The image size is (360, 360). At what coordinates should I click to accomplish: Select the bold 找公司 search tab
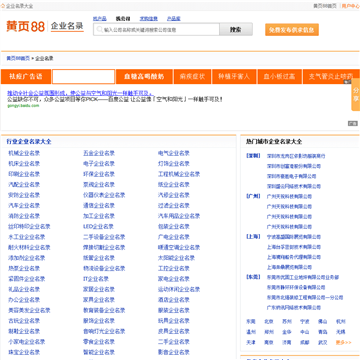click(x=123, y=19)
